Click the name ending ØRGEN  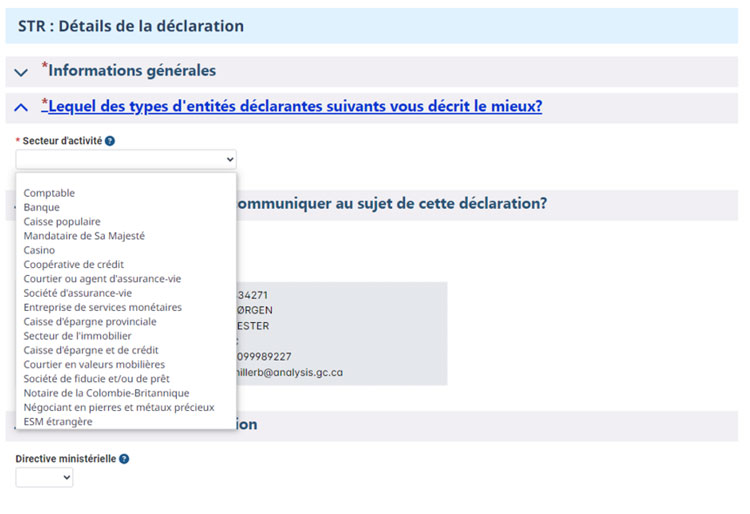pyautogui.click(x=255, y=311)
